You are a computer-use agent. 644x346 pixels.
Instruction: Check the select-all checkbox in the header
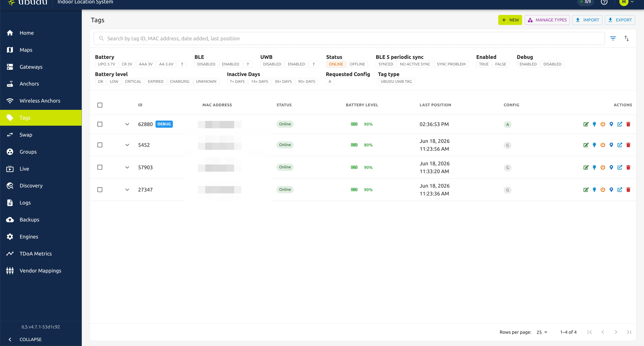coord(100,105)
